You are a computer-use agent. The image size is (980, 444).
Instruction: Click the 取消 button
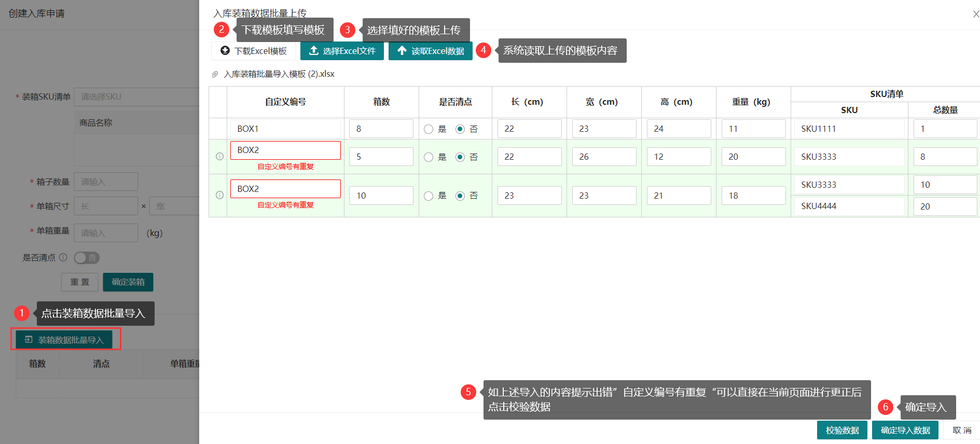click(x=961, y=431)
